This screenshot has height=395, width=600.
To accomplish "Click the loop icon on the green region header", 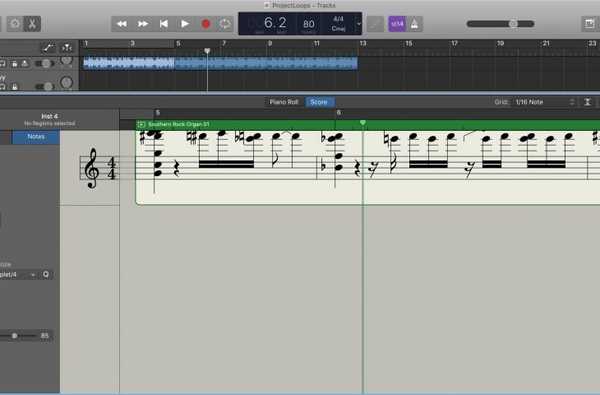I will pos(141,124).
